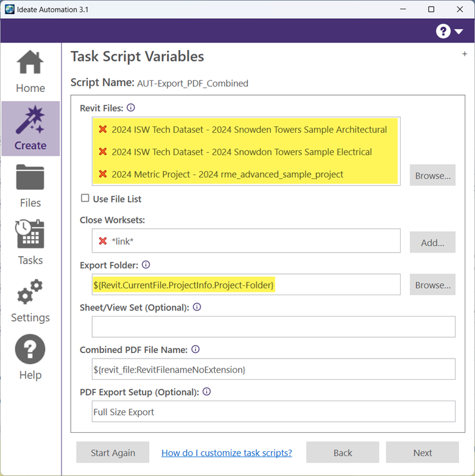Select the 2024 Metric Project entry
Screen dimensions: 475x476
click(x=227, y=174)
